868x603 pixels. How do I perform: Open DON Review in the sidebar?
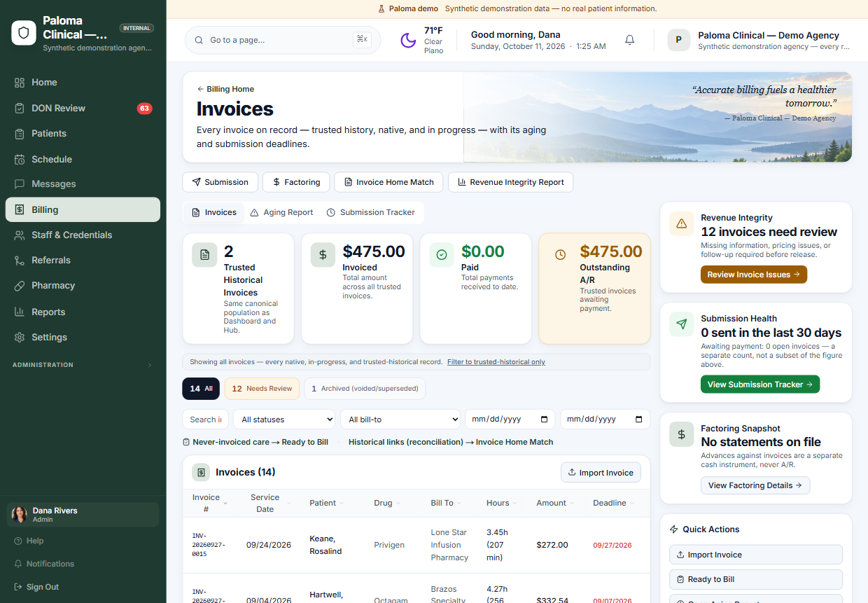[83, 109]
